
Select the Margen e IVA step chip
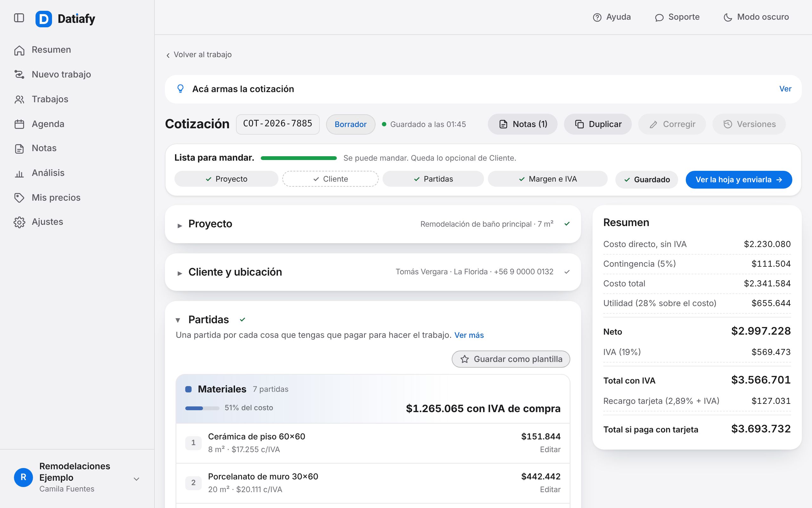pos(547,179)
